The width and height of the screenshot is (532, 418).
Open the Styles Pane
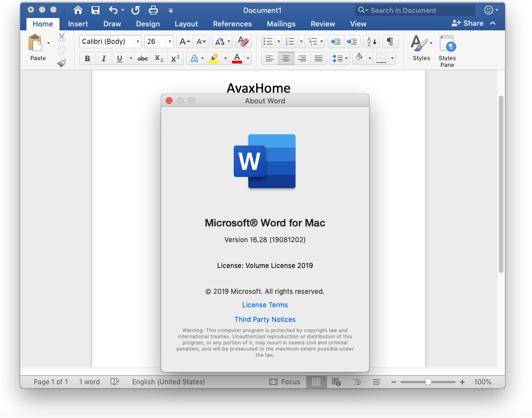[447, 51]
